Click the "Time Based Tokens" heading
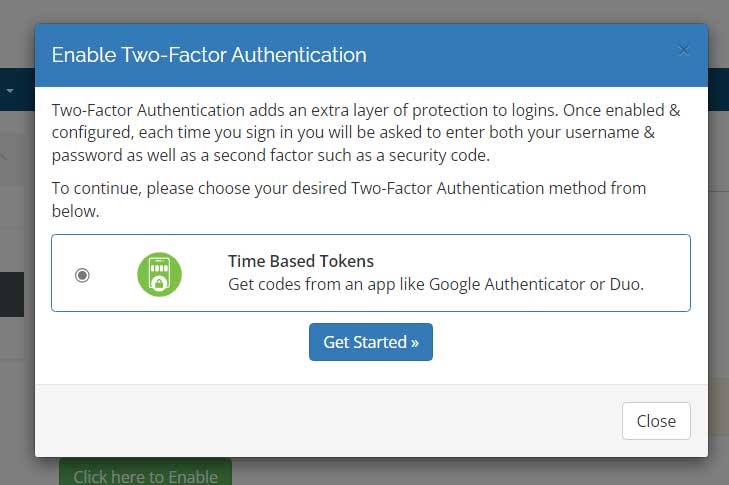Viewport: 729px width, 485px height. [x=300, y=261]
